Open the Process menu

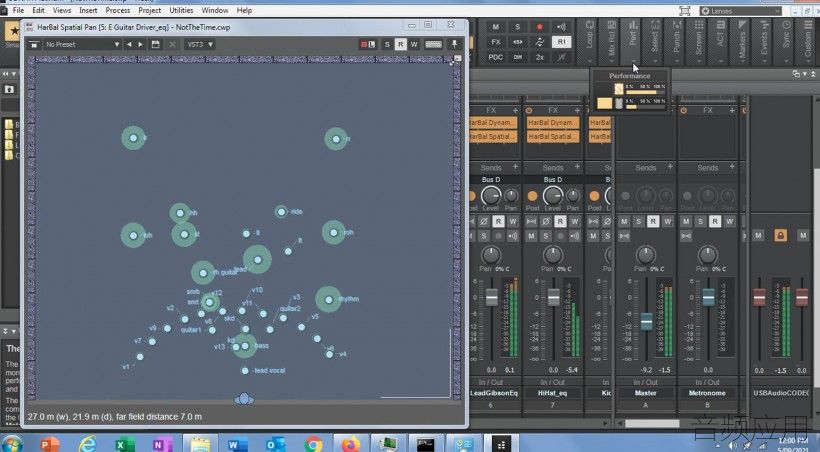click(118, 10)
